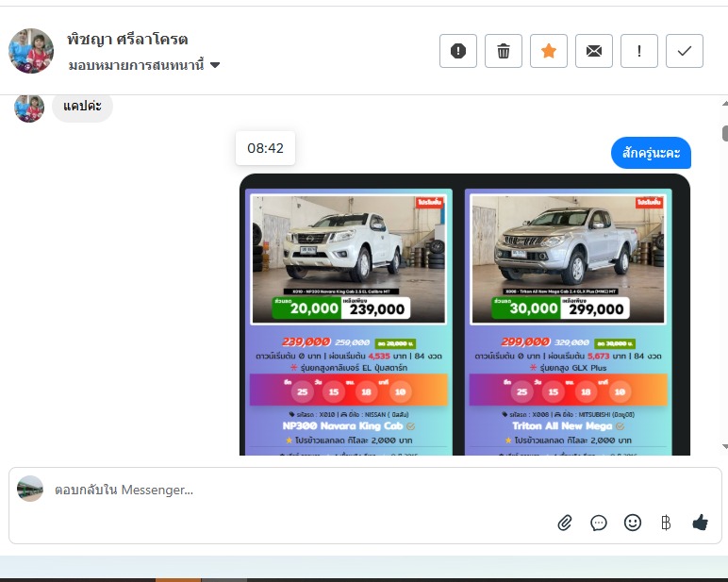Open NP300 Navara King Cab car photo
Image resolution: width=728 pixels, height=582 pixels.
pyautogui.click(x=348, y=259)
